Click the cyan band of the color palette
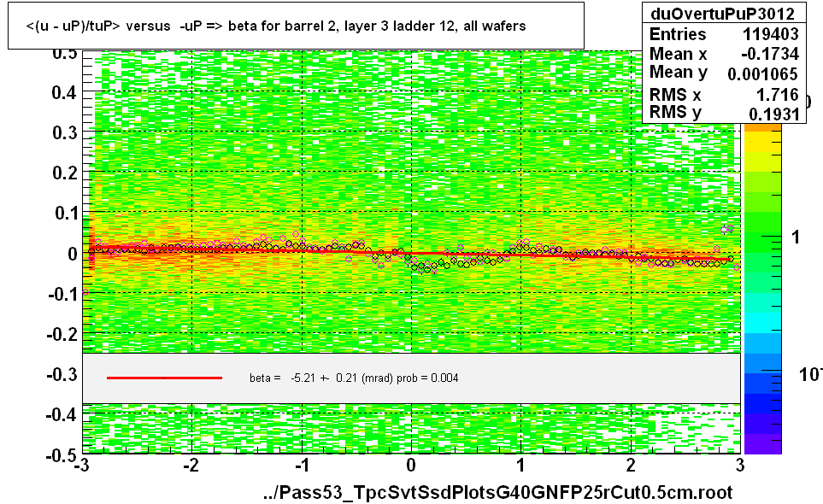823x504 pixels. [762, 322]
